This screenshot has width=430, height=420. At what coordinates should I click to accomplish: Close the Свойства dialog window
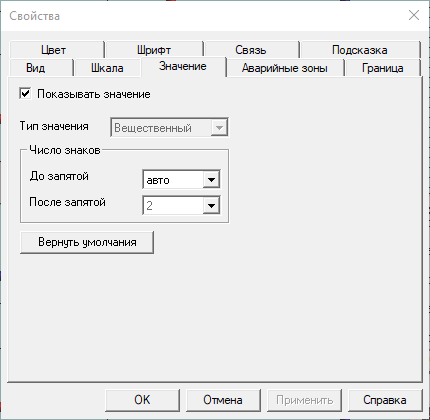pyautogui.click(x=414, y=15)
